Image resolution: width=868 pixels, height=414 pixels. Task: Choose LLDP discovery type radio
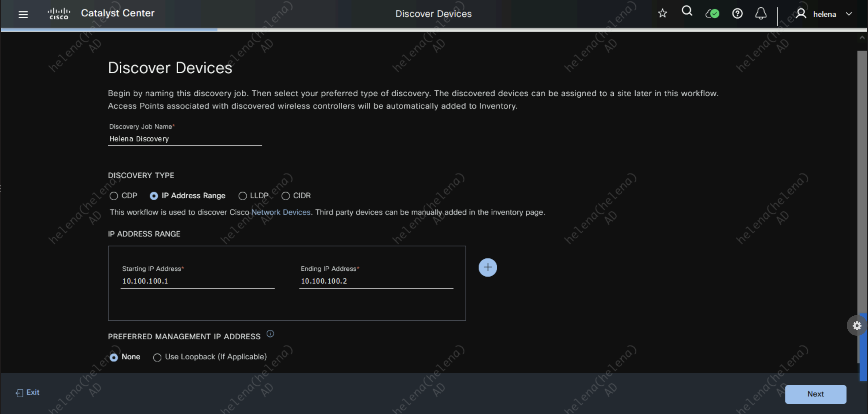coord(242,196)
